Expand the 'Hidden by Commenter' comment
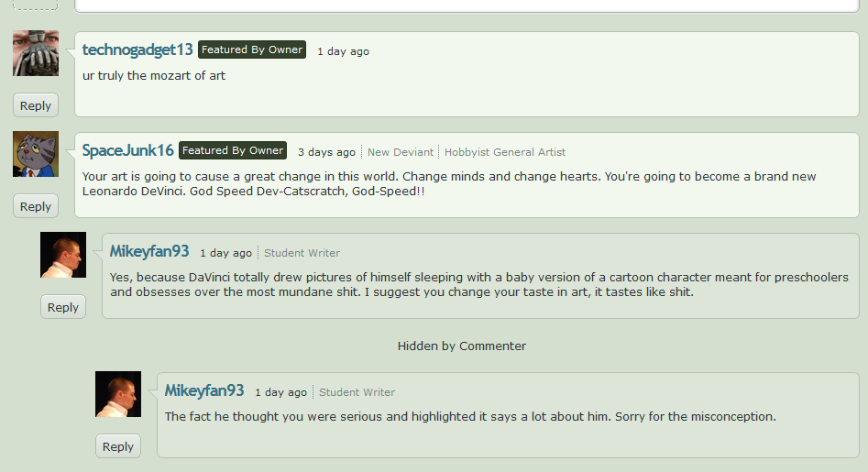 click(x=462, y=346)
